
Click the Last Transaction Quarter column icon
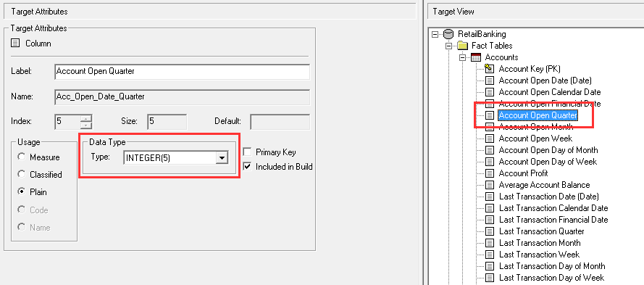pos(490,231)
